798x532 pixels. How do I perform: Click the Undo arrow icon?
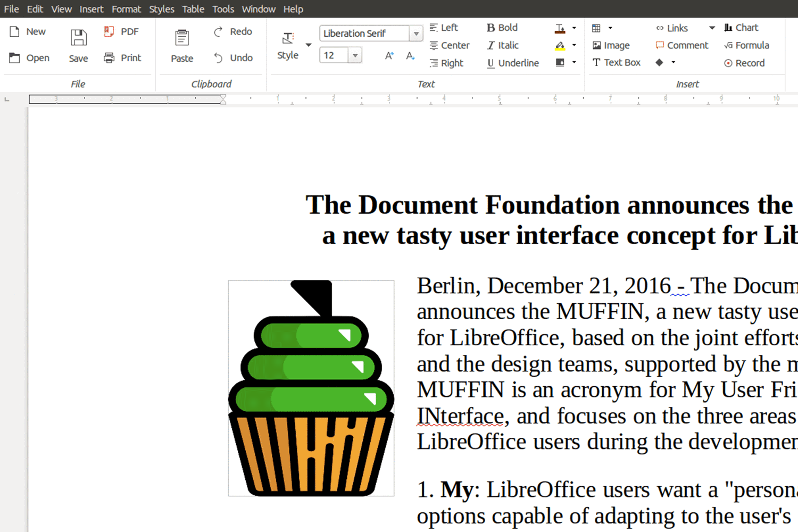coord(218,57)
